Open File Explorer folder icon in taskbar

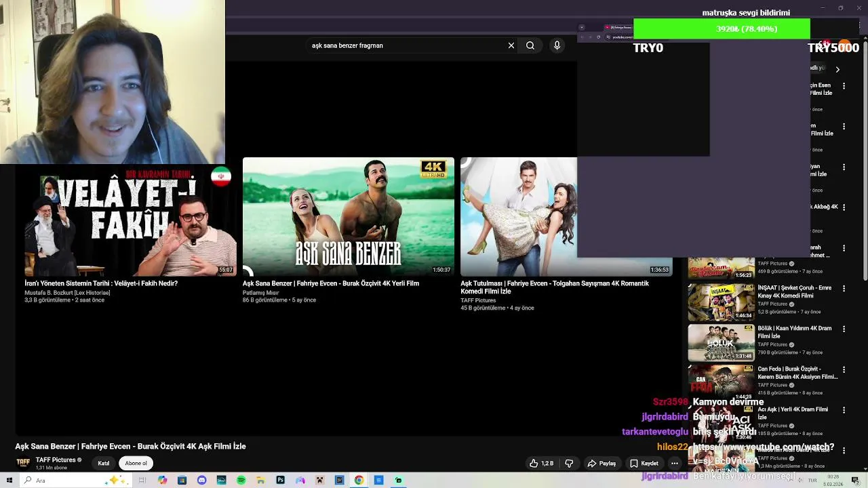click(260, 481)
